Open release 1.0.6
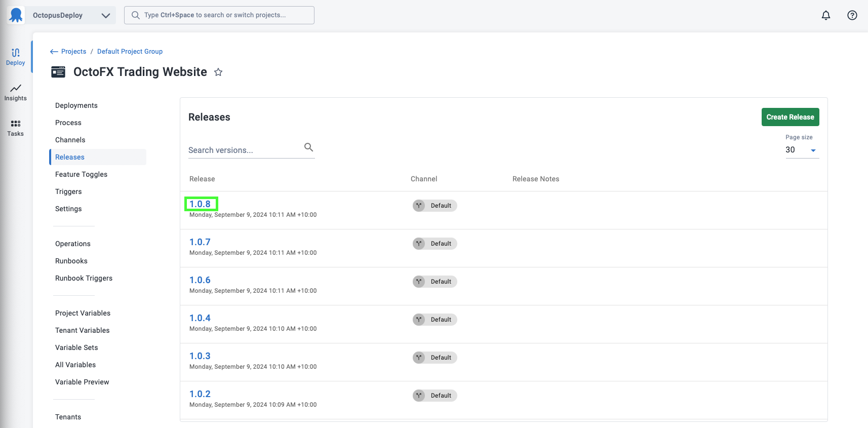Image resolution: width=868 pixels, height=428 pixels. (x=200, y=280)
